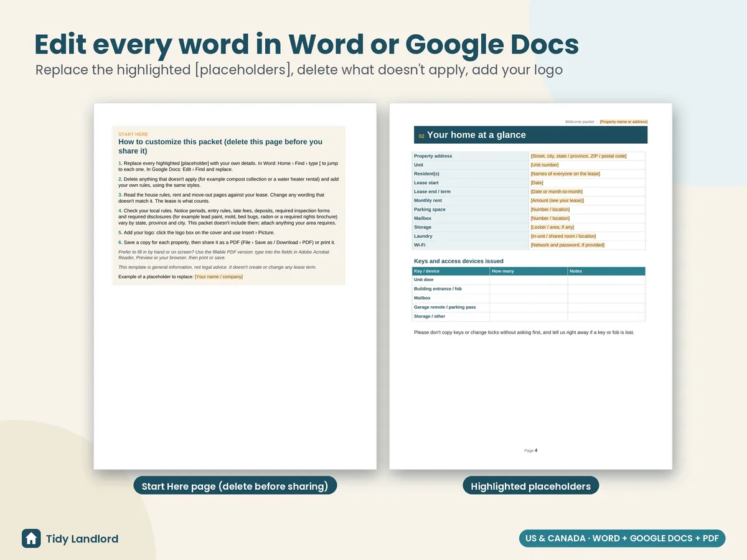Click the "[Amount (see your lease)]" placeholder
Image resolution: width=747 pixels, height=560 pixels.
(x=557, y=200)
